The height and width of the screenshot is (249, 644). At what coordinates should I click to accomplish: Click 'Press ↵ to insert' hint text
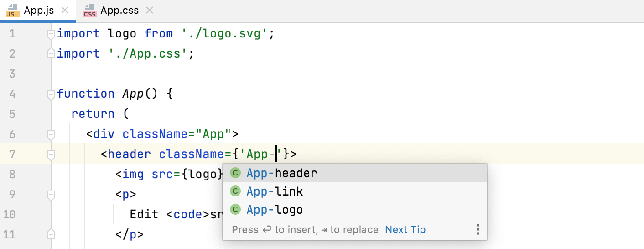(275, 229)
